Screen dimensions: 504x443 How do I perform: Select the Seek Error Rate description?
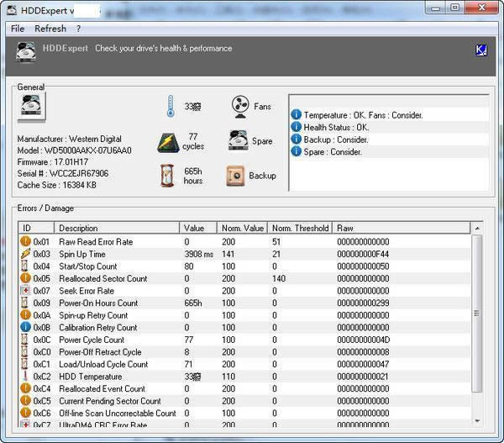tap(87, 291)
